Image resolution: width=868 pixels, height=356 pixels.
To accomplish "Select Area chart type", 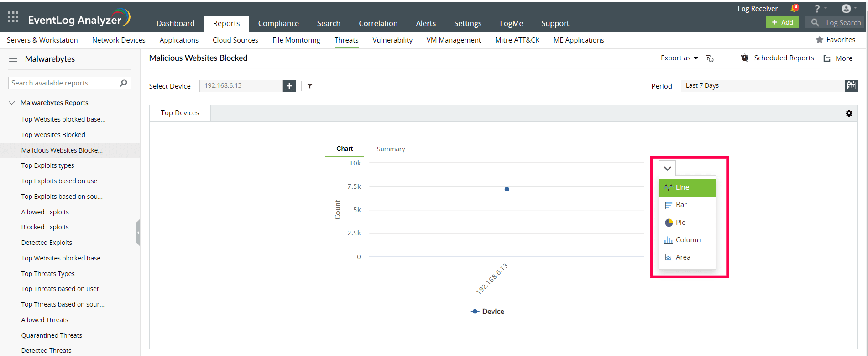I will click(687, 257).
